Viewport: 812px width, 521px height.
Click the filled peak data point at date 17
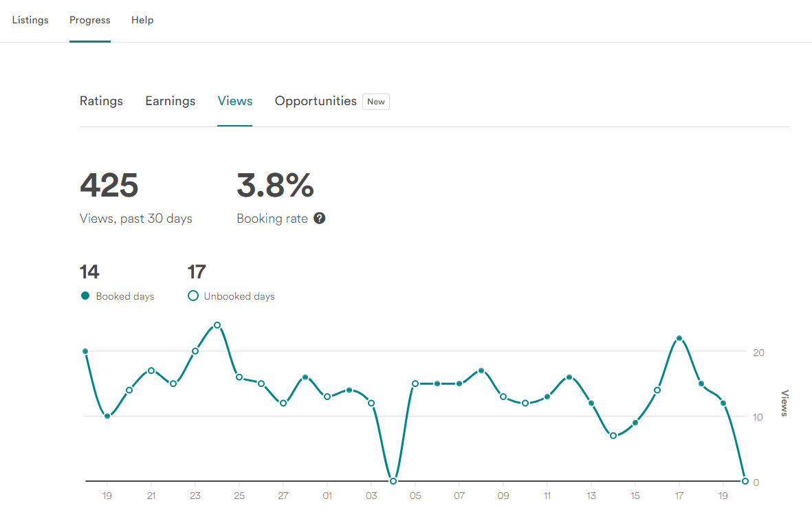tap(679, 338)
